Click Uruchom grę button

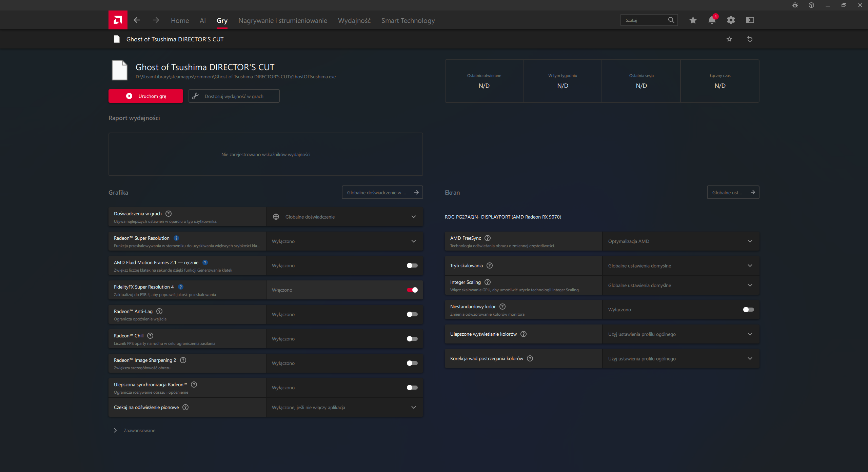[146, 96]
